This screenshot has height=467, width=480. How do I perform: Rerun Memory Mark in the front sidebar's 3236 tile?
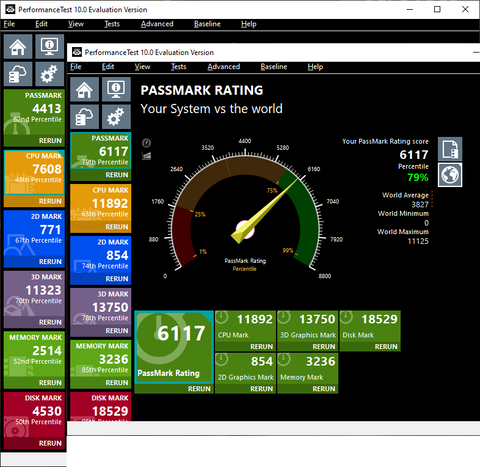(117, 383)
